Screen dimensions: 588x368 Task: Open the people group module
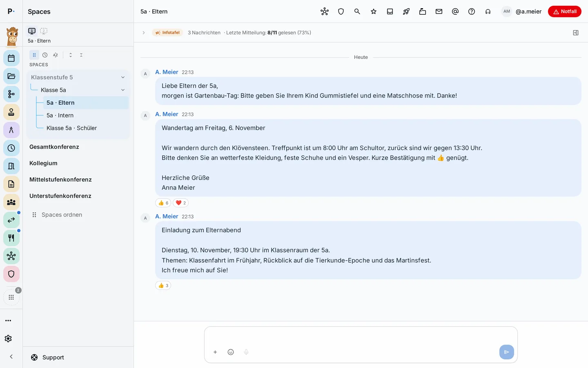point(11,202)
